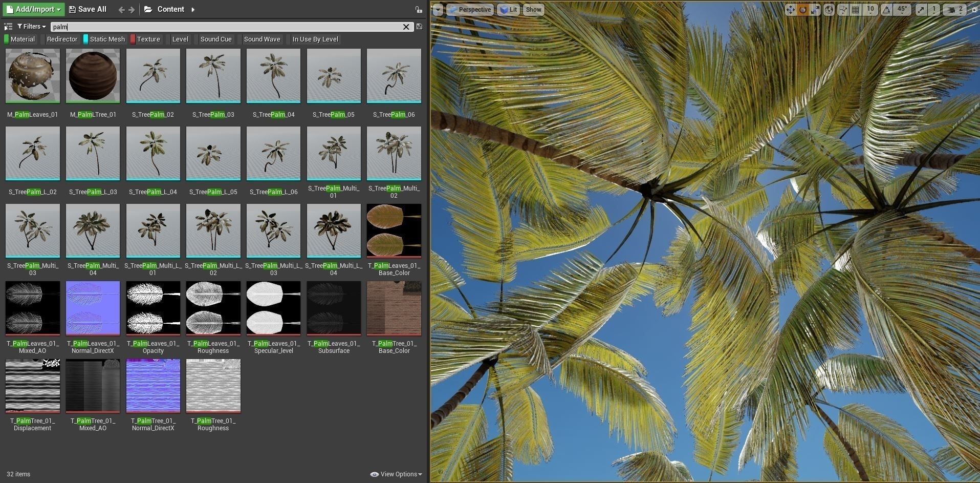Click the S_TreePalm_06 asset name
The width and height of the screenshot is (980, 483).
[x=394, y=115]
